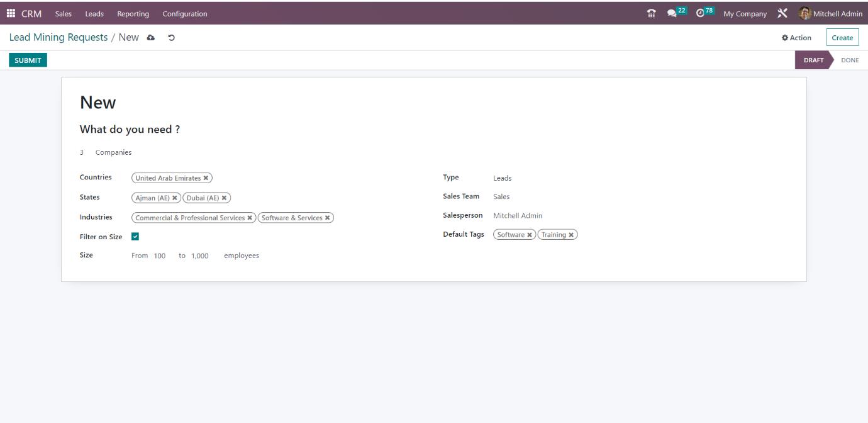
Task: Remove the Software default tag
Action: point(530,235)
